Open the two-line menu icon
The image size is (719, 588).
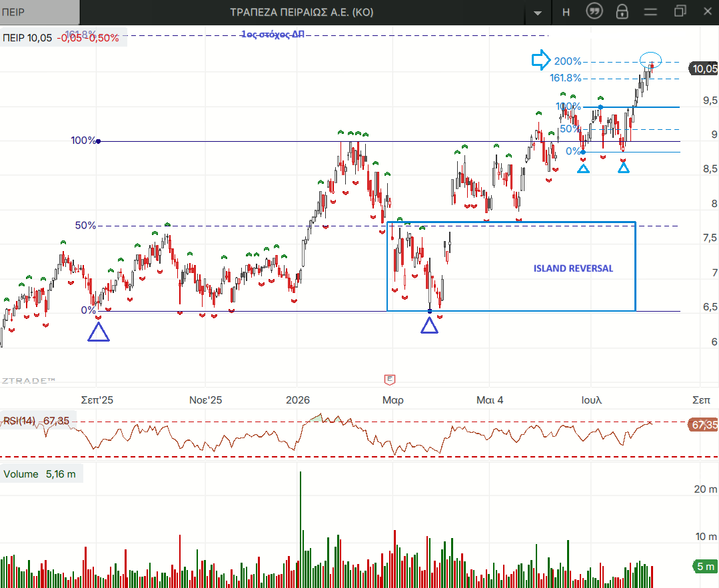pyautogui.click(x=650, y=13)
